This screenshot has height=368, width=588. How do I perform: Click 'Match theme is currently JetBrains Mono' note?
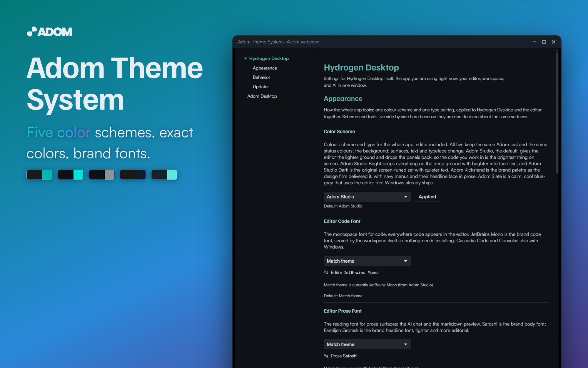click(379, 285)
